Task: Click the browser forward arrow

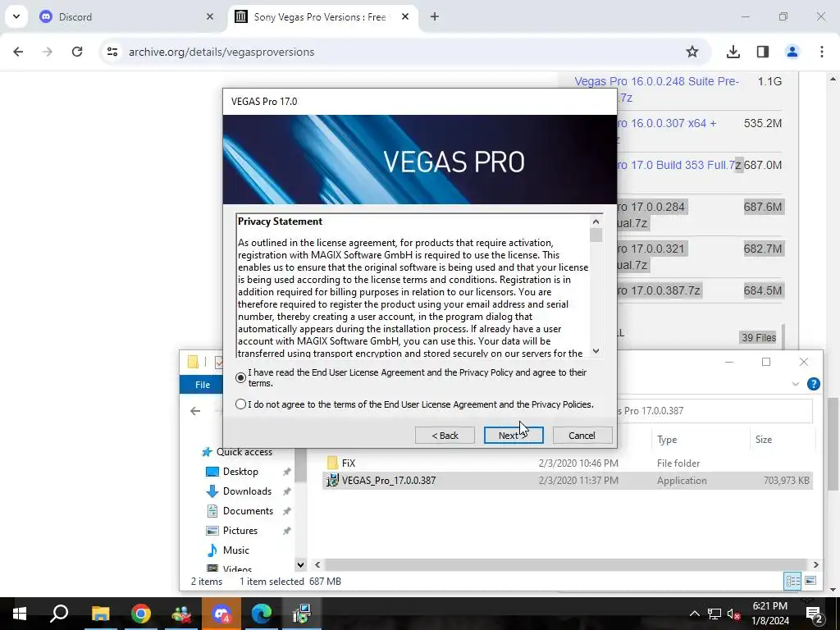Action: coord(48,52)
